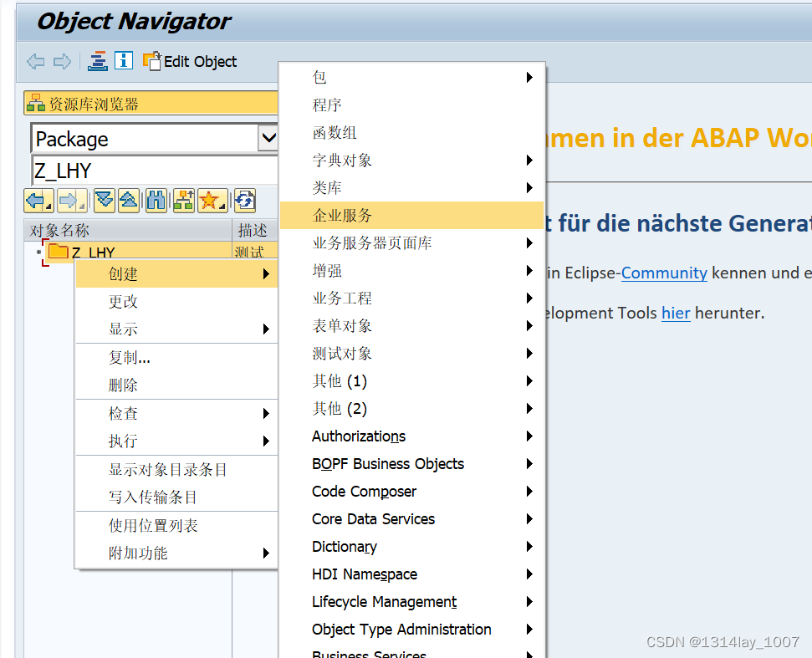812x658 pixels.
Task: Select 程序 in the create submenu
Action: pyautogui.click(x=411, y=105)
